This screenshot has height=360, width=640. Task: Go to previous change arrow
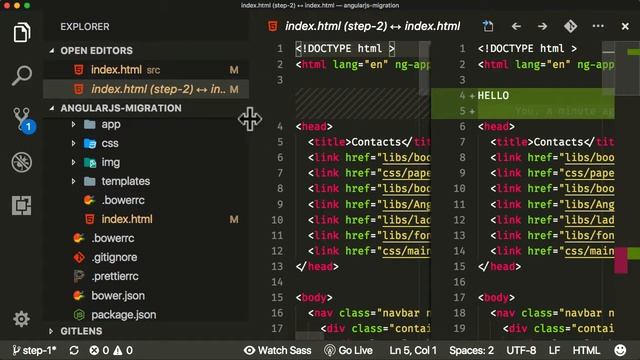[x=516, y=27]
